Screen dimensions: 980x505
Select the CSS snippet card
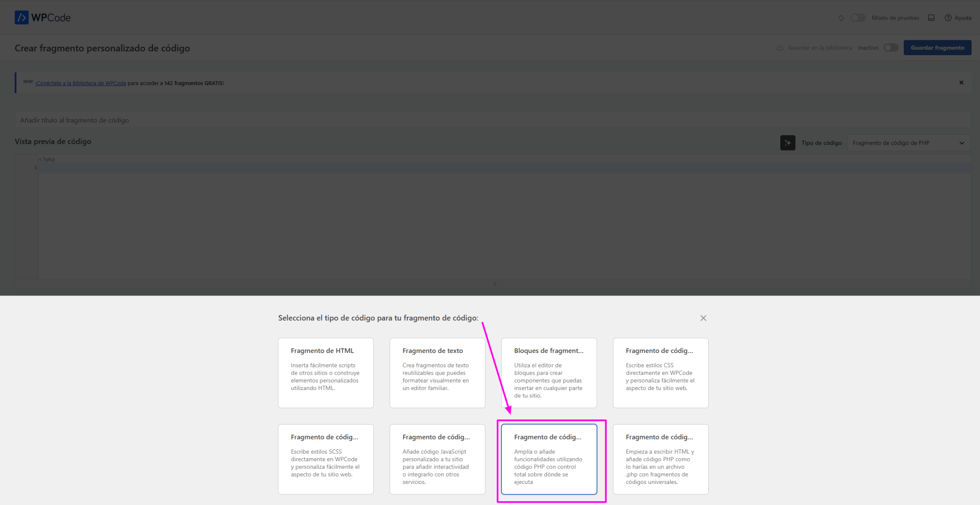(661, 373)
